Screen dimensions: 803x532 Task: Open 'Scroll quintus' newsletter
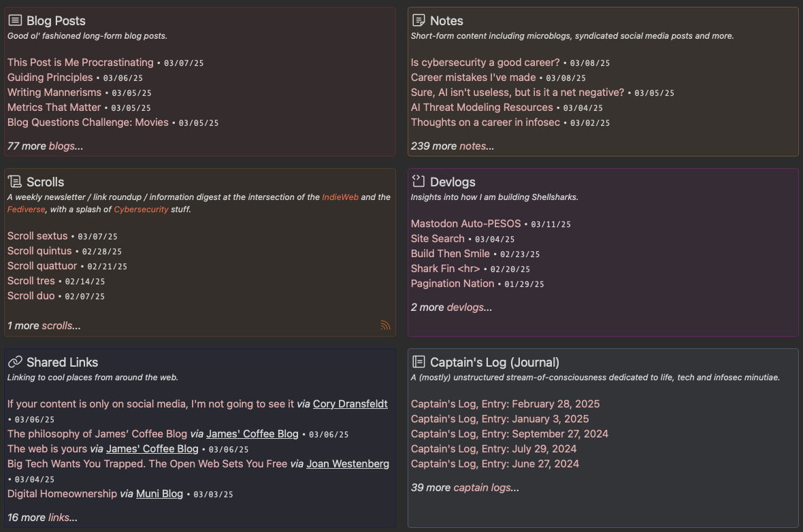pos(39,251)
